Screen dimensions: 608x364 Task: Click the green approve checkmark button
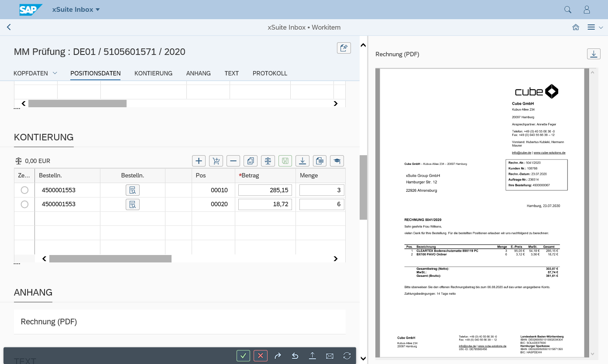tap(243, 356)
